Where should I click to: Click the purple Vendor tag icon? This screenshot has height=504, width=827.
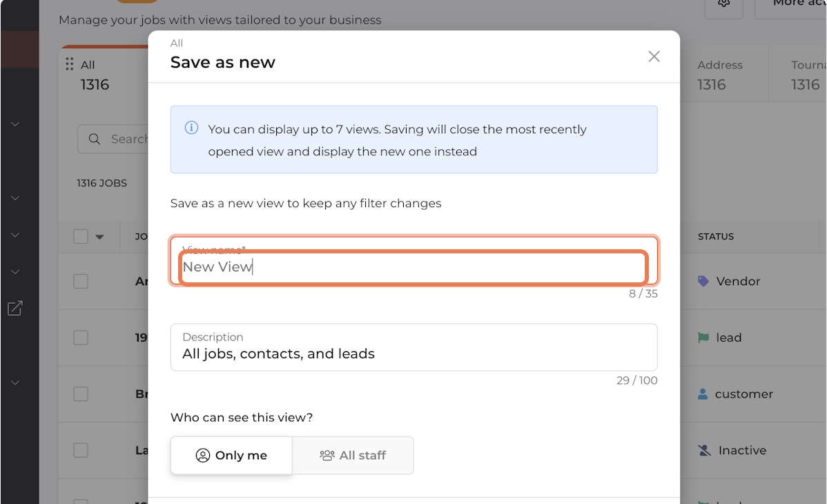click(703, 281)
